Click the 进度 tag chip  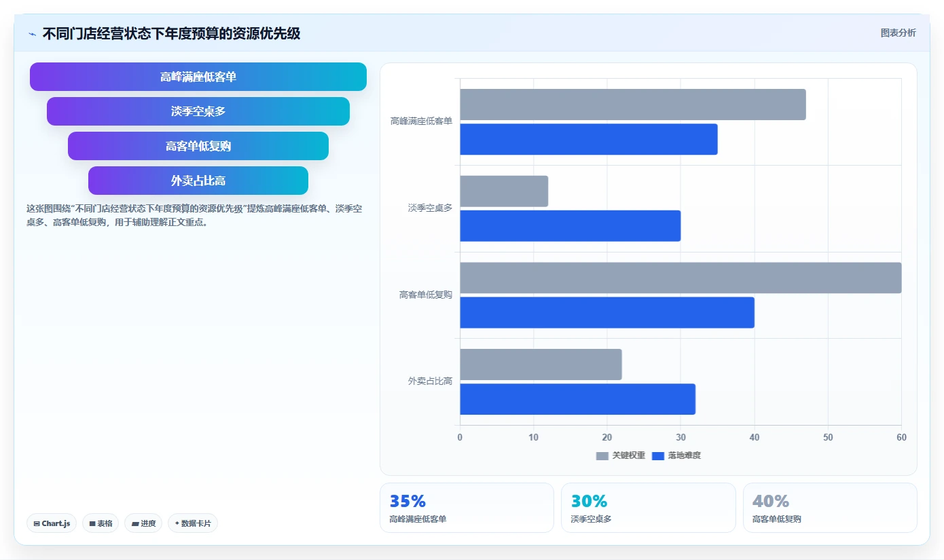(x=143, y=523)
